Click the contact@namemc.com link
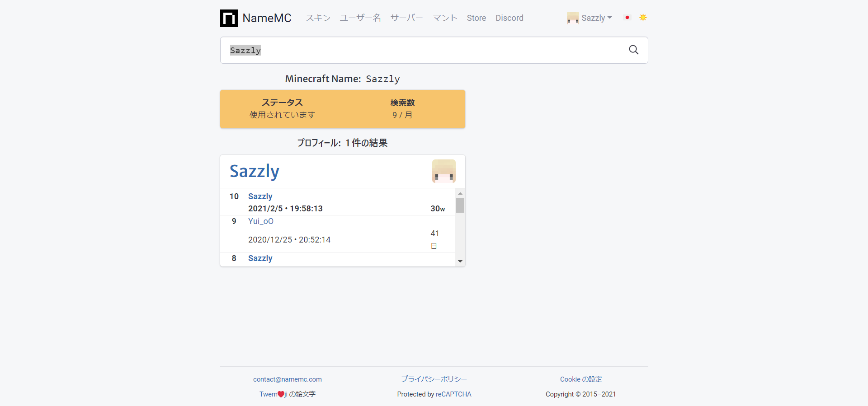This screenshot has height=406, width=868. pyautogui.click(x=288, y=379)
